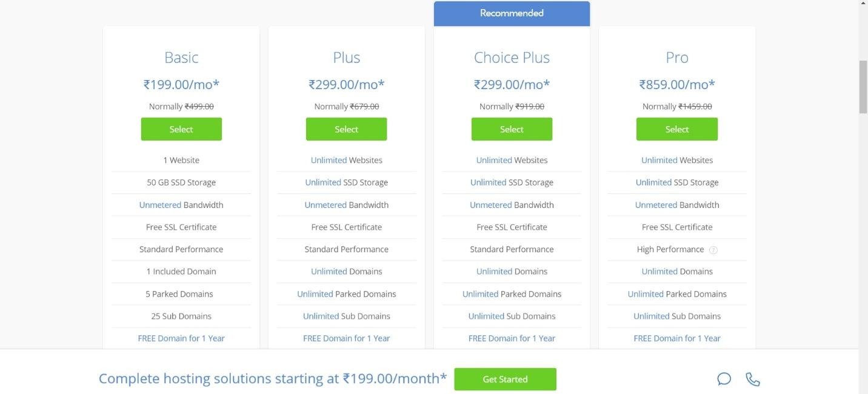868x394 pixels.
Task: Click Unlimited Parked Domains in Plus plan
Action: pyautogui.click(x=346, y=294)
